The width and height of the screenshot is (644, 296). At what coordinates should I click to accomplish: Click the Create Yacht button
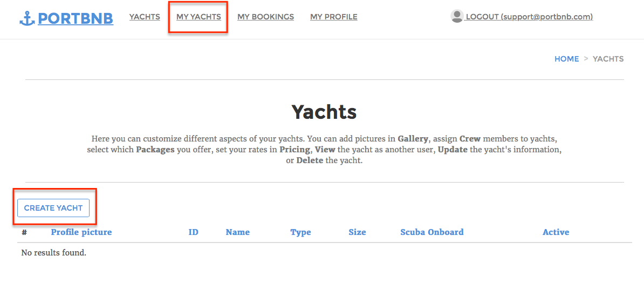pyautogui.click(x=53, y=208)
